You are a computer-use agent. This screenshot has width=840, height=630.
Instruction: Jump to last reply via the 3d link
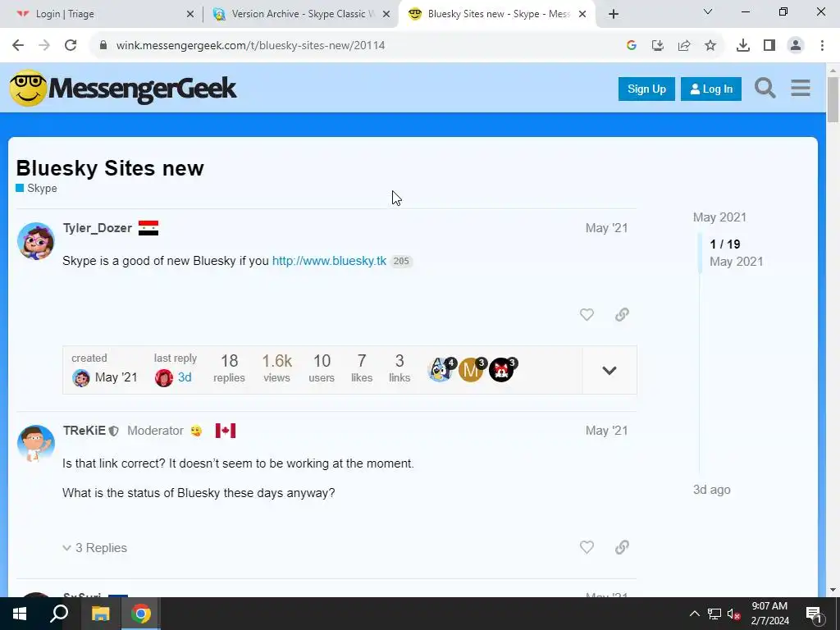tap(185, 377)
